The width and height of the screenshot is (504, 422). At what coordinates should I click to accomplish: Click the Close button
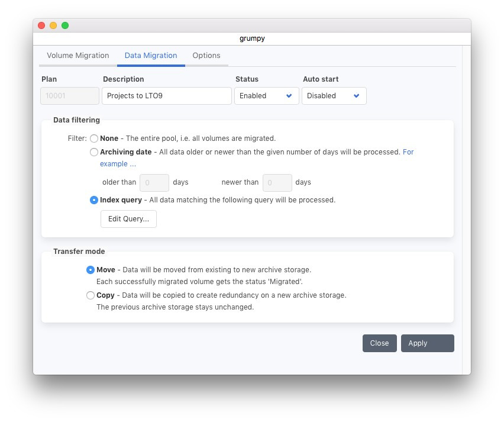coord(379,343)
